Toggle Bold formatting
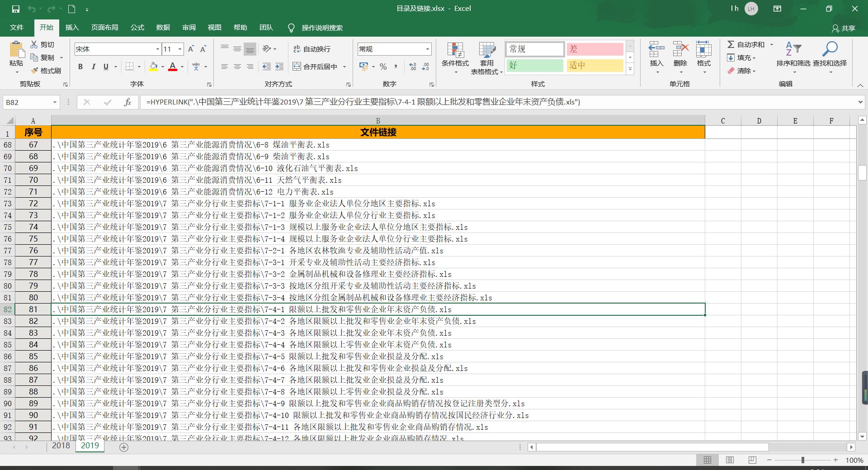 [x=80, y=66]
